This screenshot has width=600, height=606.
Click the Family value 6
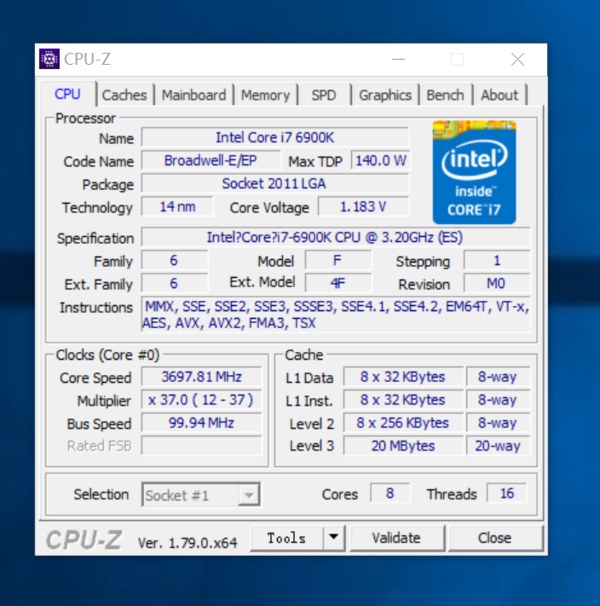174,260
